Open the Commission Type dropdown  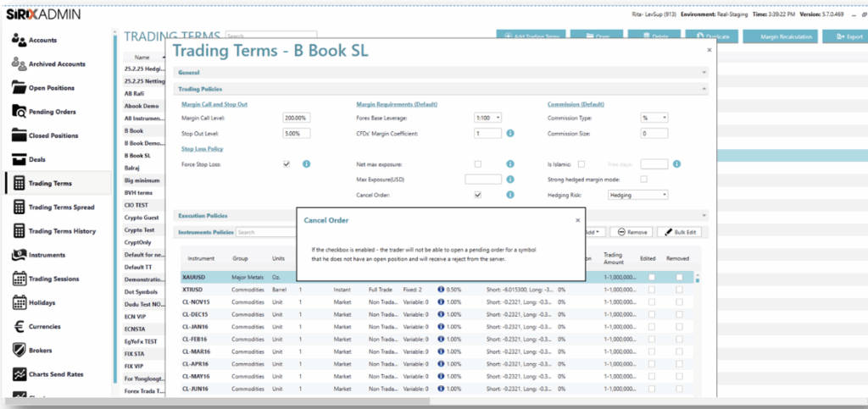pyautogui.click(x=654, y=118)
